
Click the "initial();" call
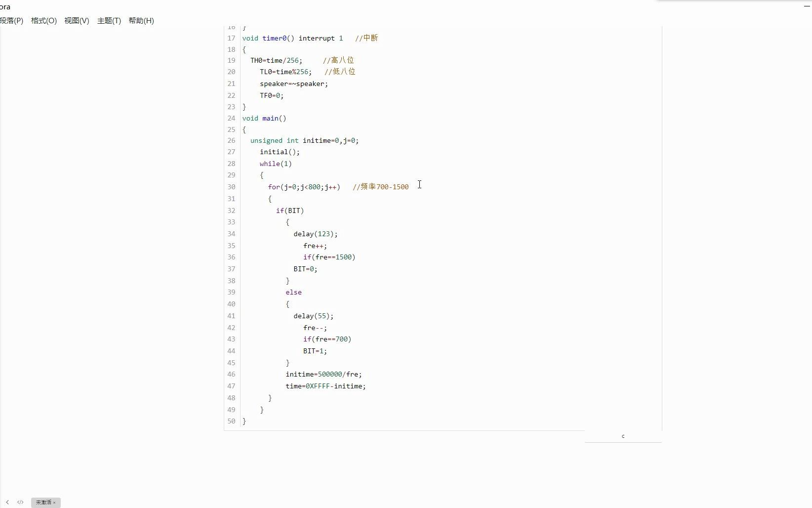[x=280, y=152]
